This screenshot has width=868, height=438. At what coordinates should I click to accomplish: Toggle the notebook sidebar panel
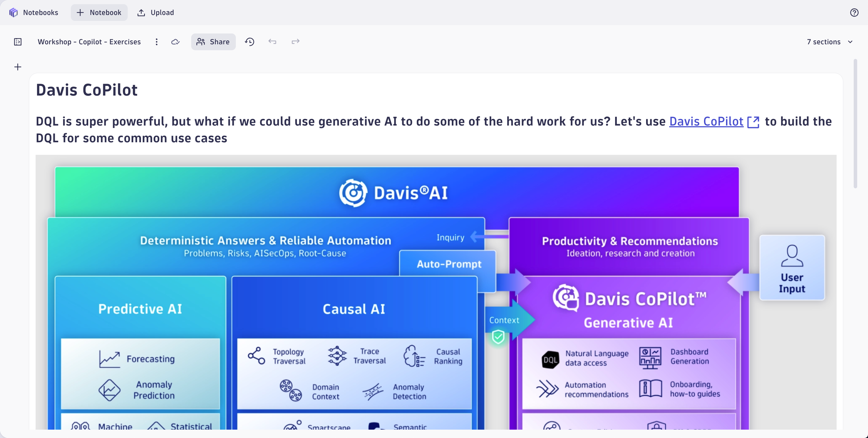pos(18,42)
